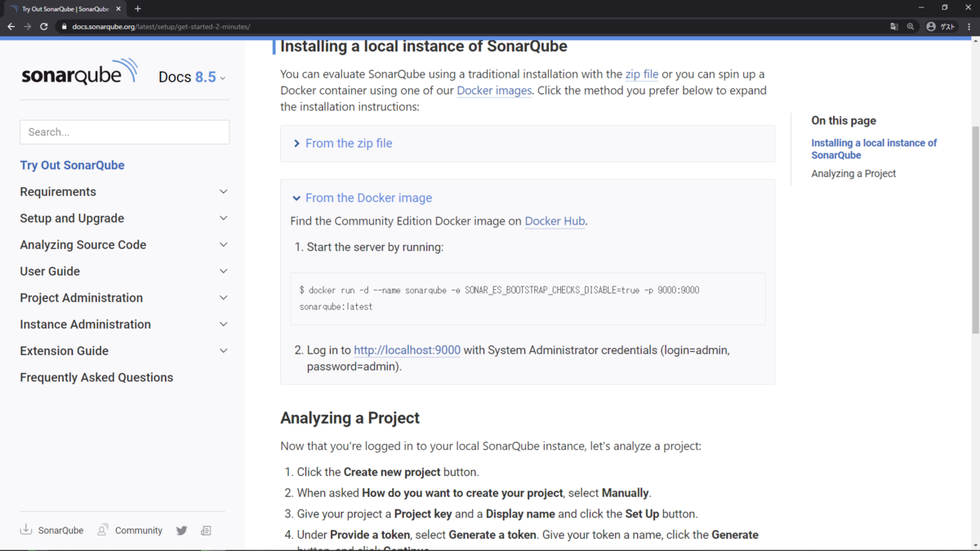Image resolution: width=980 pixels, height=551 pixels.
Task: Click the Project Administration sidebar label
Action: (82, 298)
